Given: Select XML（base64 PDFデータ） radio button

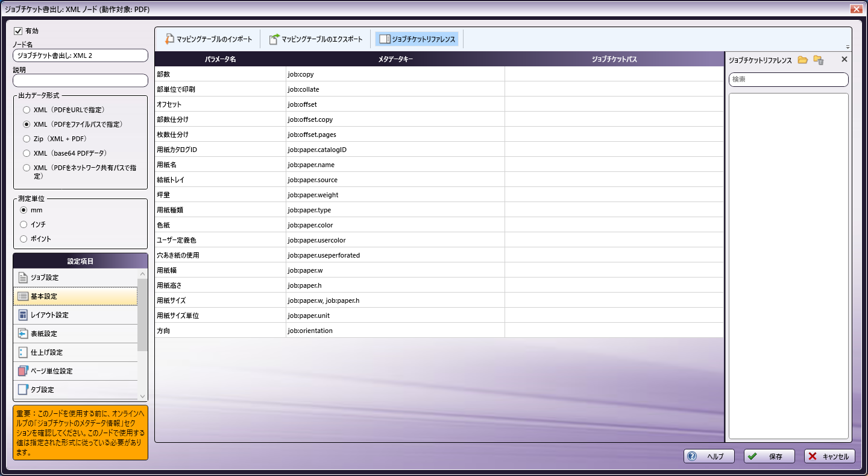Looking at the screenshot, I should (26, 153).
